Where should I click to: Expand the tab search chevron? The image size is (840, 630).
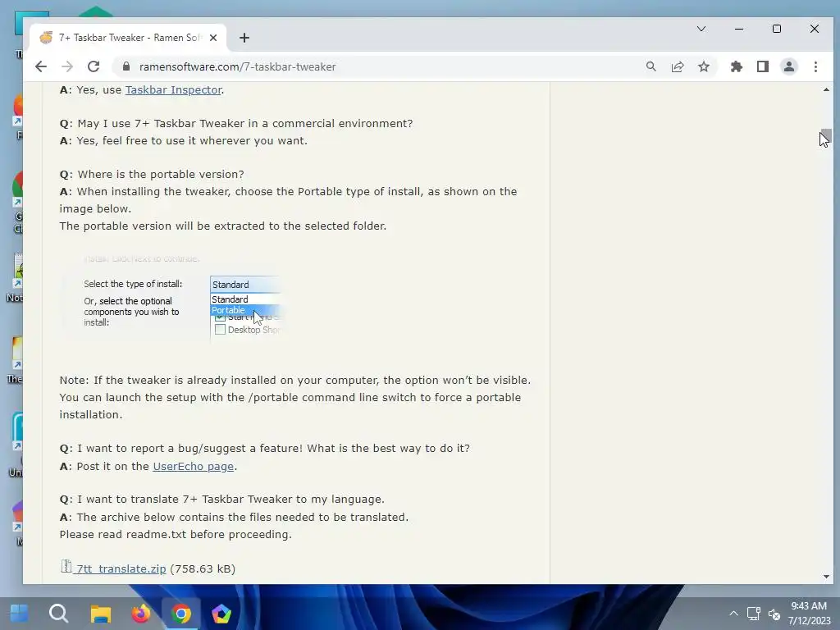[701, 29]
